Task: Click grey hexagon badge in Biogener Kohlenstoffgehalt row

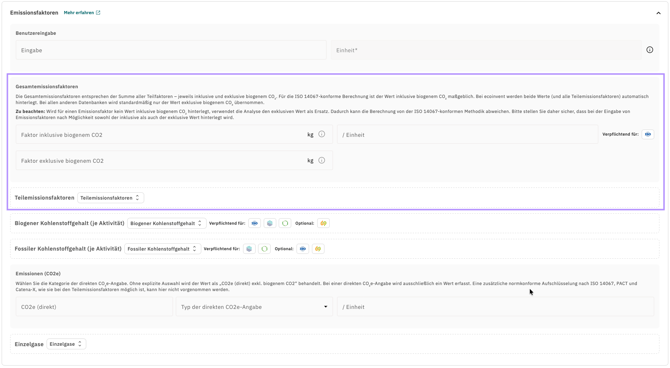Action: [270, 223]
